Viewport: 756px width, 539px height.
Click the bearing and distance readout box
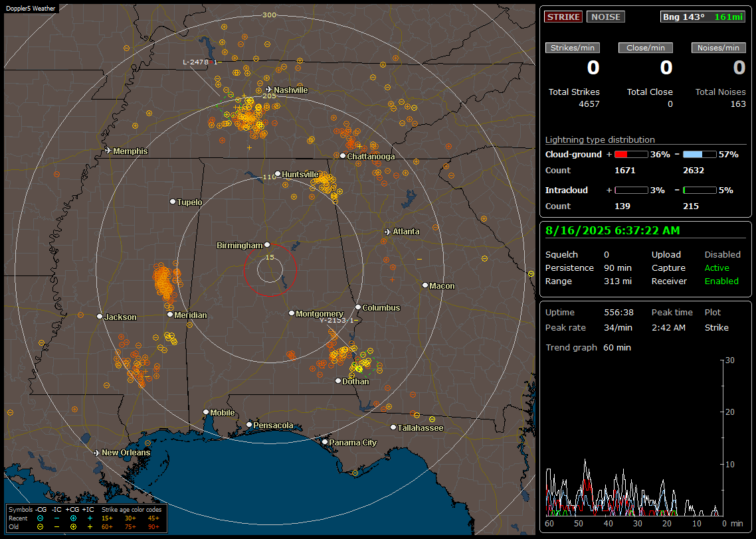click(x=703, y=17)
